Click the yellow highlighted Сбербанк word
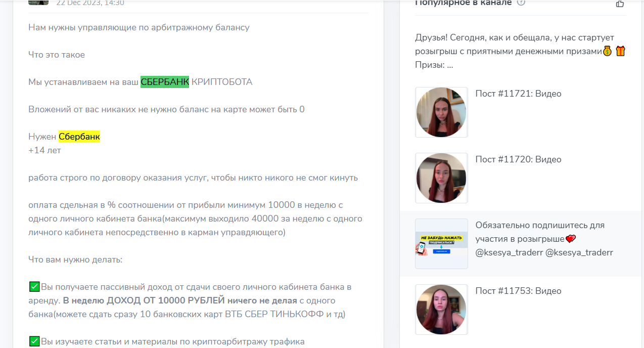Viewport: 644px width, 348px height. coord(79,137)
